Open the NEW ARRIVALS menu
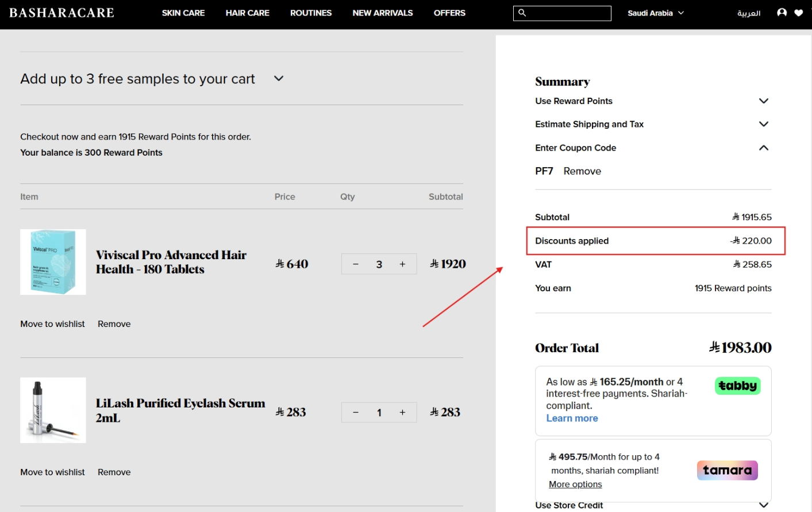The image size is (812, 512). 383,13
